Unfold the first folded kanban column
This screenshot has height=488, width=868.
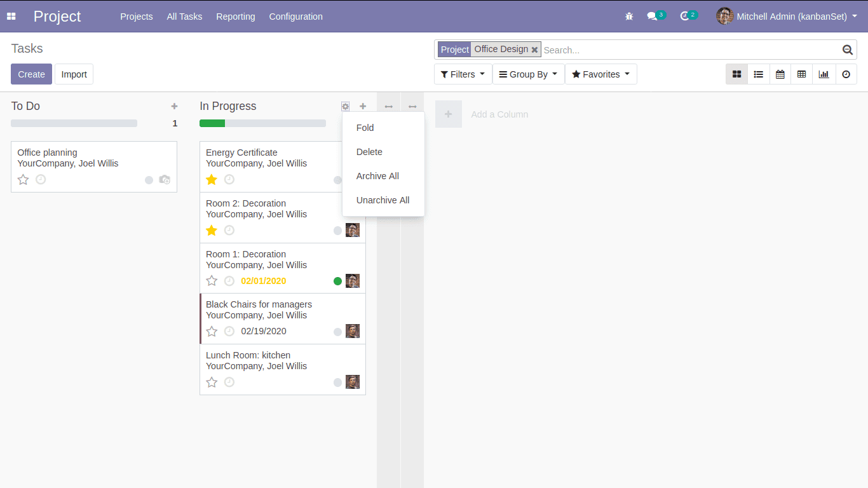click(x=389, y=107)
